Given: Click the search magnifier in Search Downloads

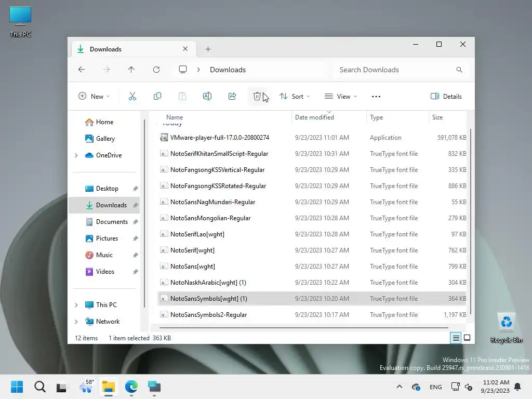Looking at the screenshot, I should (x=459, y=70).
